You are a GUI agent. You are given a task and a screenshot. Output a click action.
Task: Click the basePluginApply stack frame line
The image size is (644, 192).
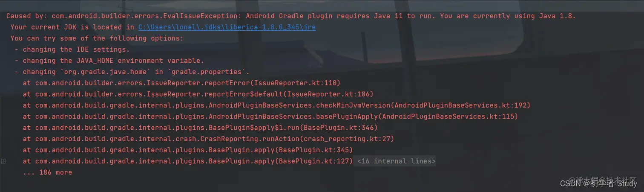click(270, 116)
